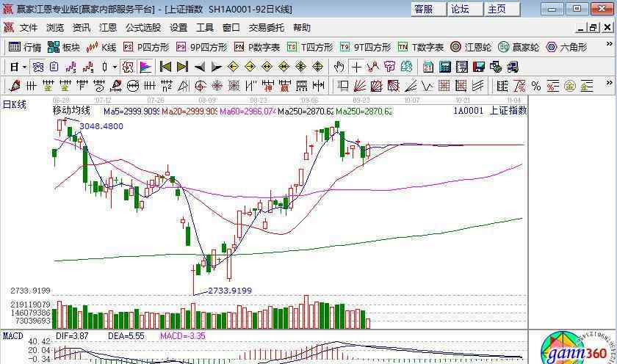Open the 板块 sector view
This screenshot has height=364, width=617.
tap(64, 47)
